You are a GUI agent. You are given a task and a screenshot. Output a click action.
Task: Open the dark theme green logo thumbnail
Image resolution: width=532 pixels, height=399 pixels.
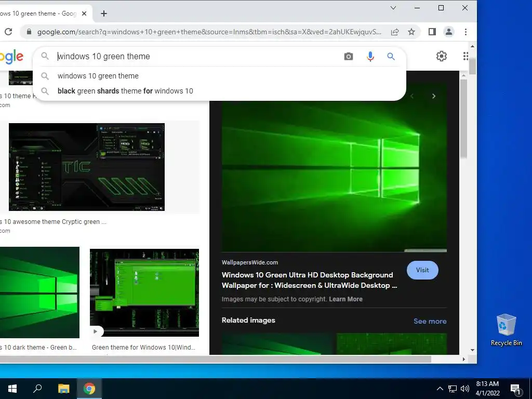[39, 292]
